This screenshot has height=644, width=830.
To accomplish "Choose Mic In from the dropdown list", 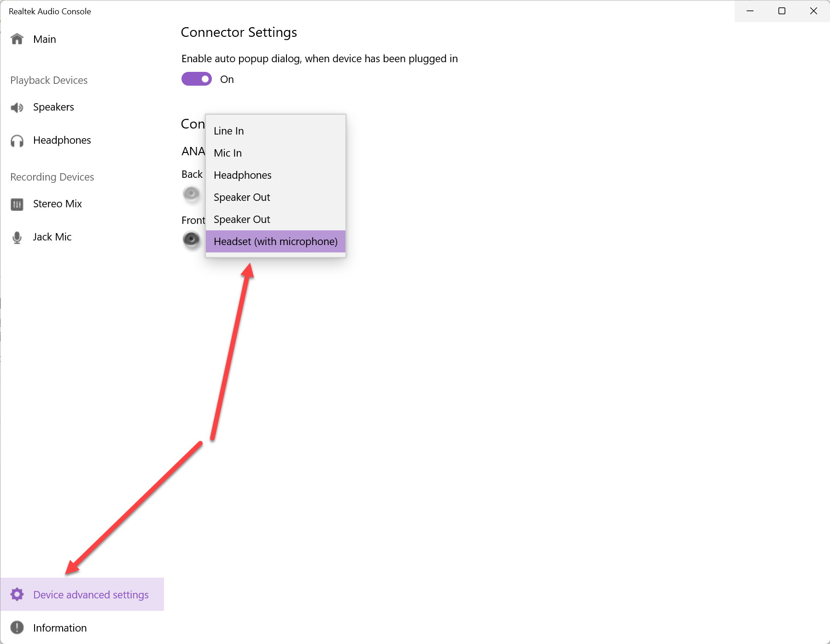I will tap(228, 153).
